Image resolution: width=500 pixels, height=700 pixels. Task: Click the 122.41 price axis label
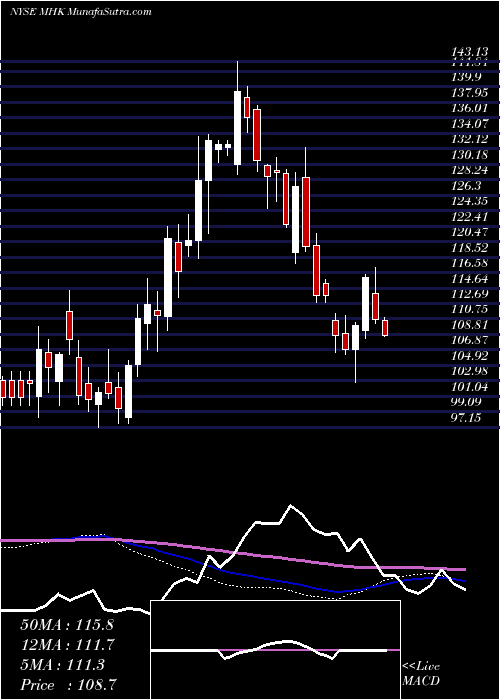click(x=471, y=217)
